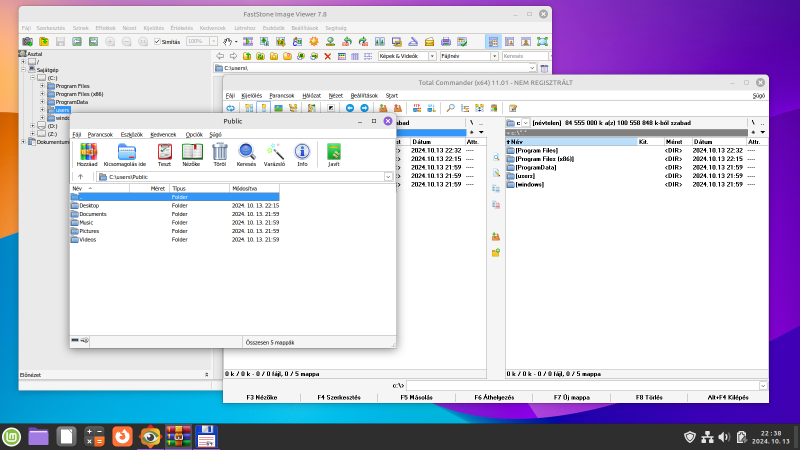Expand the Program Files node in FastStone tree
Screen dimensions: 800x450
pyautogui.click(x=42, y=86)
